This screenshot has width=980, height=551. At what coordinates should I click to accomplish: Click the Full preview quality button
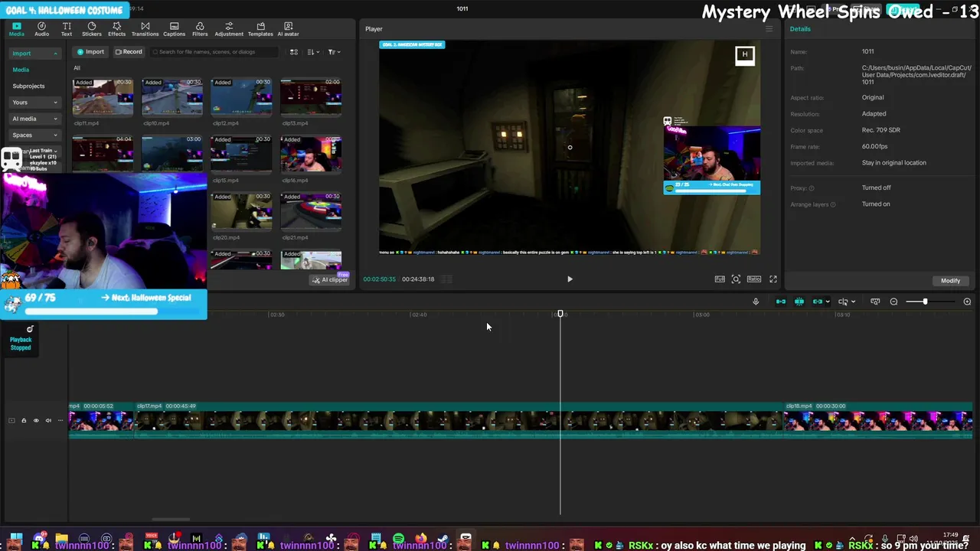[x=720, y=279]
